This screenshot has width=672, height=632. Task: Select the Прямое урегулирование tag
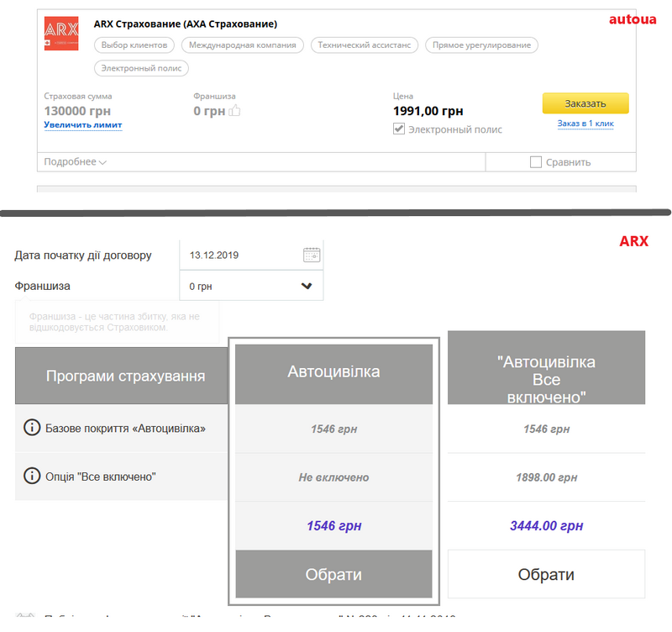481,45
